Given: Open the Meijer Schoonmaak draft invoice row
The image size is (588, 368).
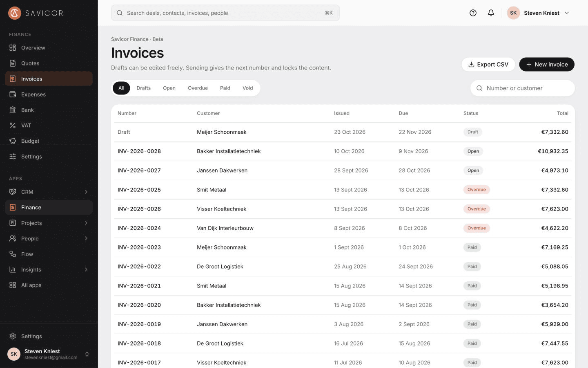Looking at the screenshot, I should (x=343, y=132).
